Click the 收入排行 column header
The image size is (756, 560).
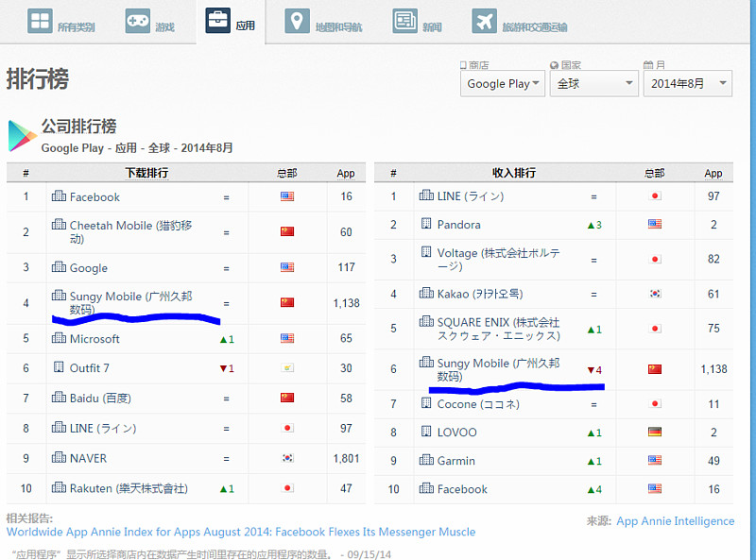coord(514,173)
